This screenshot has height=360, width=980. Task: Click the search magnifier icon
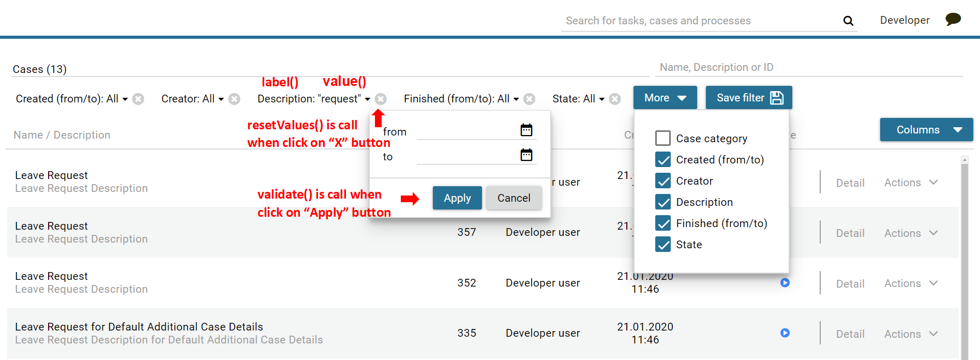tap(848, 21)
